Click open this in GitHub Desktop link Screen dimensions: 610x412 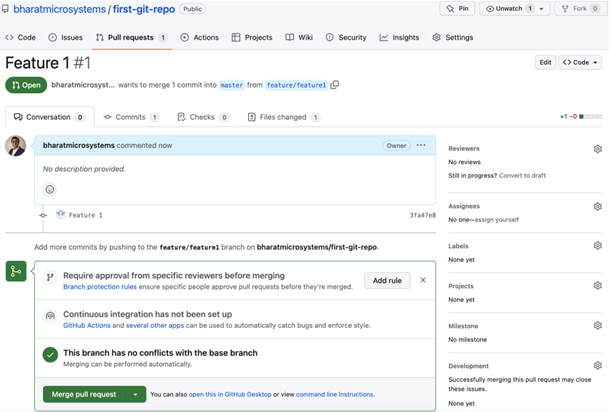click(x=230, y=394)
